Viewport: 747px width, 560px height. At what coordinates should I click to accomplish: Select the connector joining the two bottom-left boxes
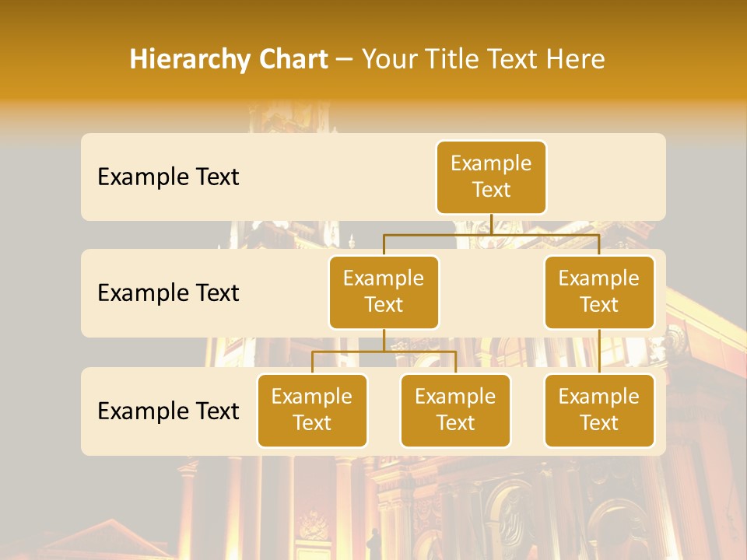384,352
